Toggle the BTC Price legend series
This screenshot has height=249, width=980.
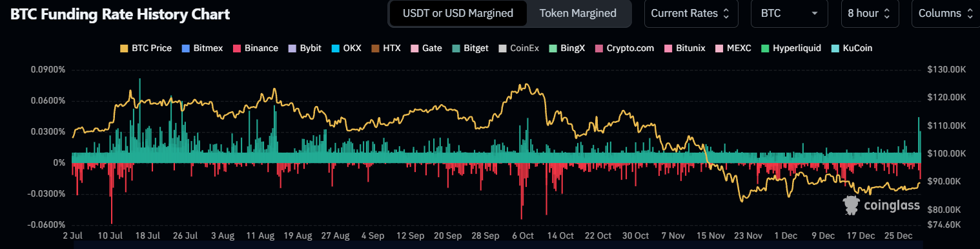pyautogui.click(x=146, y=48)
